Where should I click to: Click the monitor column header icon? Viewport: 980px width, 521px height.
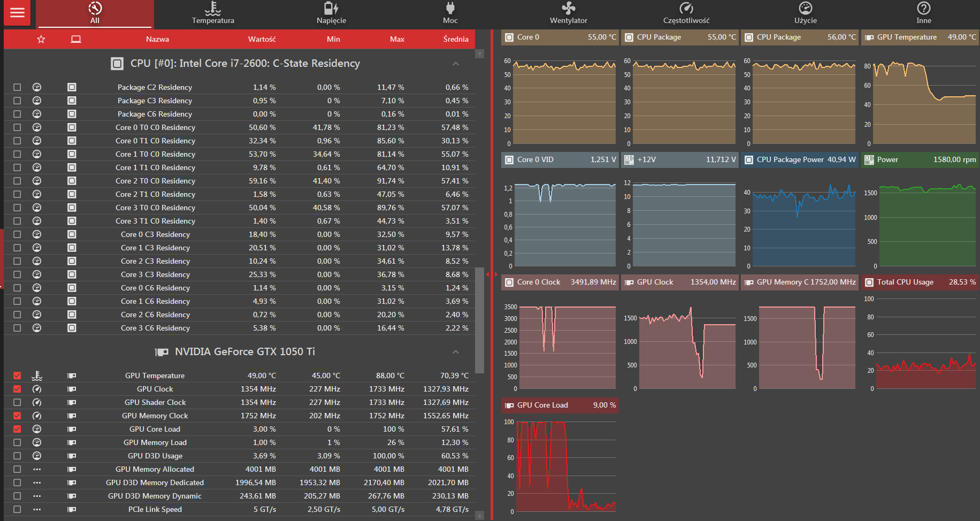click(x=76, y=39)
